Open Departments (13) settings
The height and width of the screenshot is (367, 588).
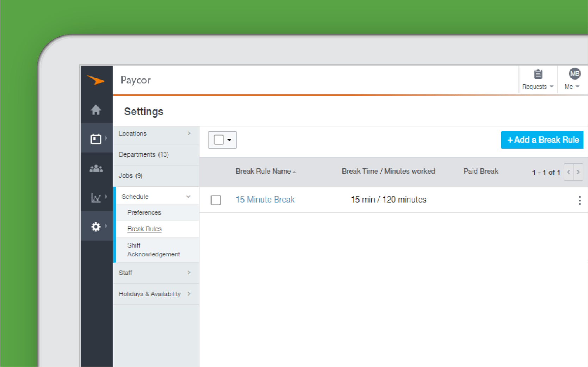[x=156, y=155]
